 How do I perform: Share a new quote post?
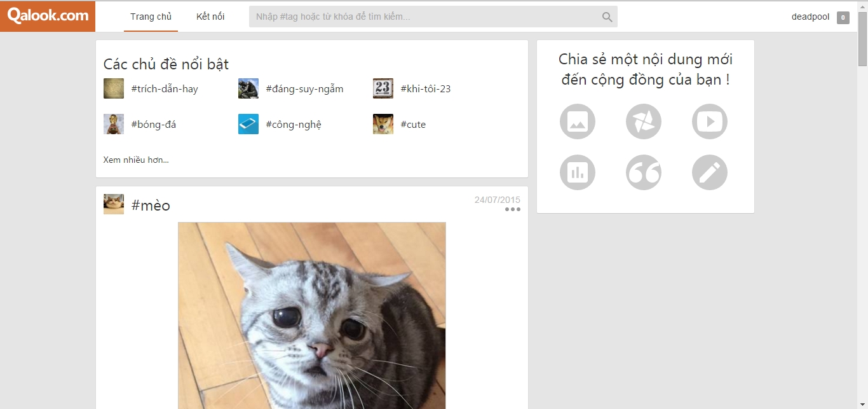tap(644, 172)
